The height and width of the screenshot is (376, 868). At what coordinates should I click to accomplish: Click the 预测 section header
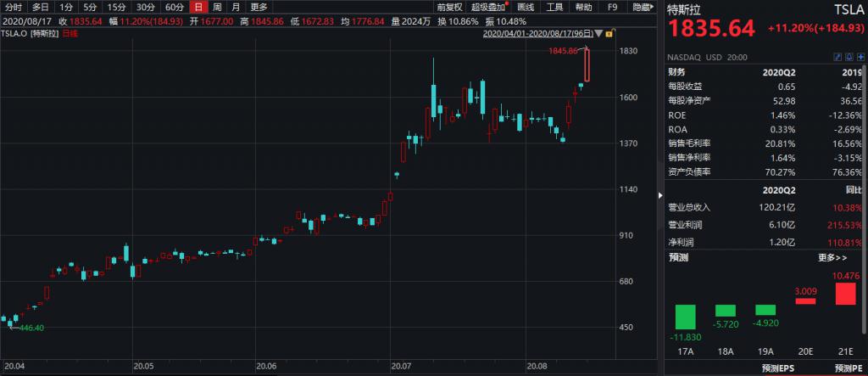[x=678, y=258]
